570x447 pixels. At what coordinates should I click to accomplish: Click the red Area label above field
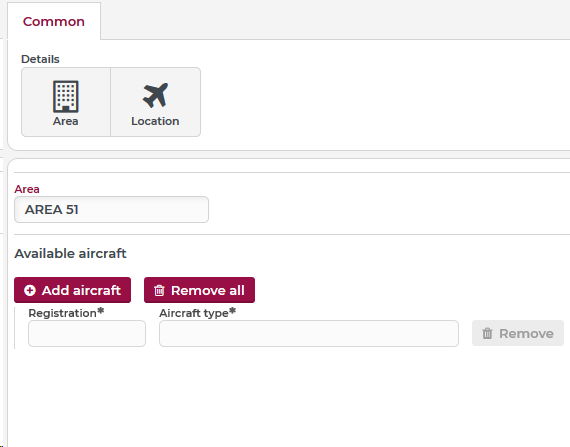[27, 189]
